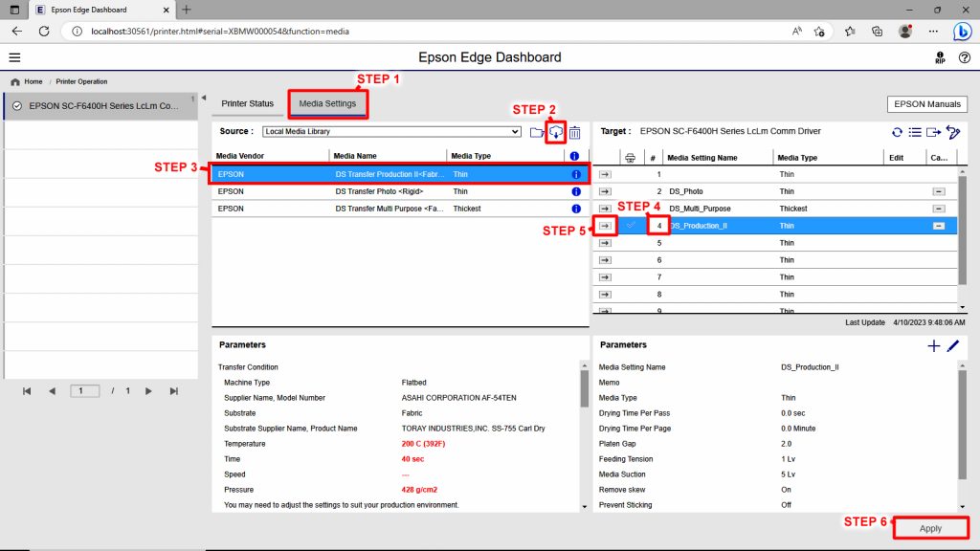Show info for DS Transfer Multi Purpose
The image size is (980, 551).
575,209
